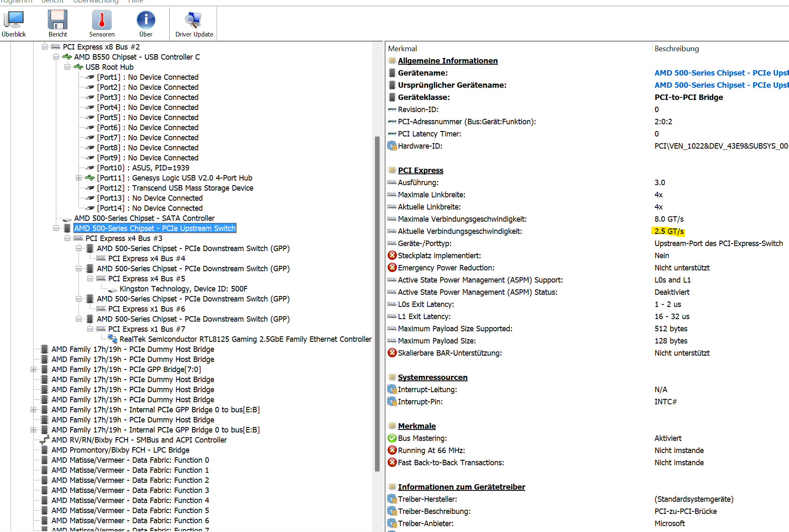Click the Interrupt-Leitung gear icon
Viewport: 789px width, 532px height.
[392, 389]
